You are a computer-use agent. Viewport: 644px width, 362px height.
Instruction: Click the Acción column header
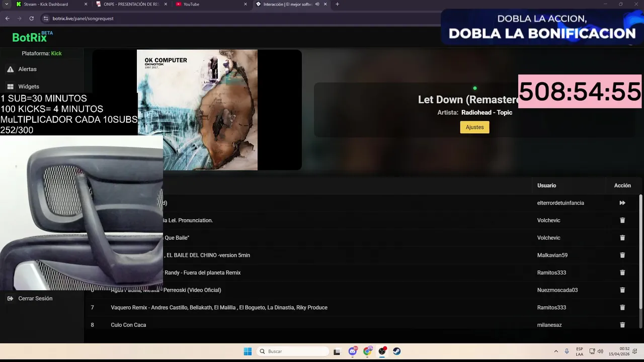coord(622,186)
